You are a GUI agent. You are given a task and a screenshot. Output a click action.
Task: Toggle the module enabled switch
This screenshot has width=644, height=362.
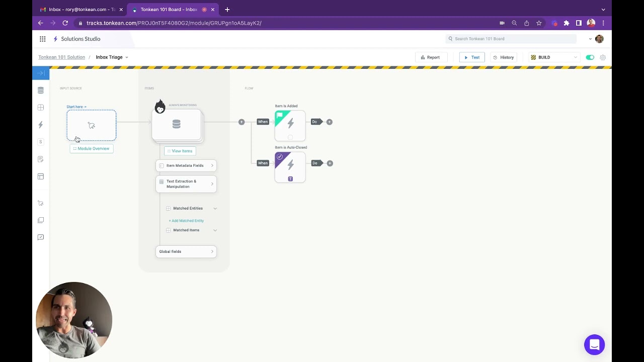coord(590,57)
